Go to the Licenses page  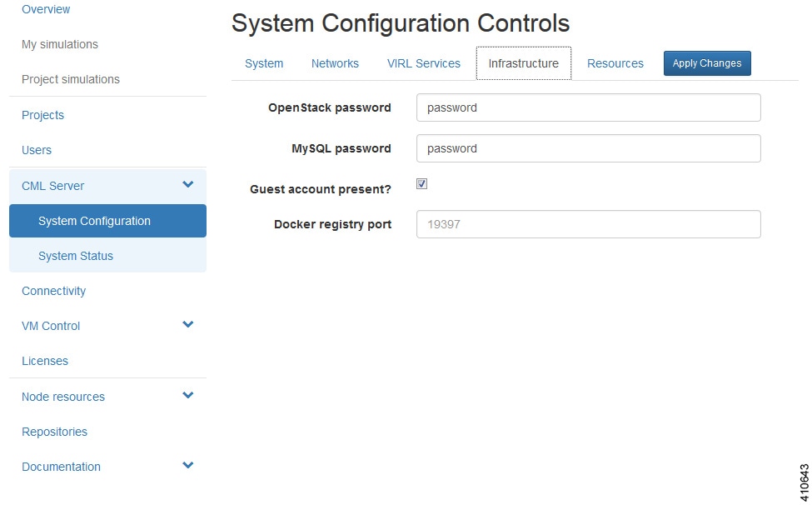[45, 361]
